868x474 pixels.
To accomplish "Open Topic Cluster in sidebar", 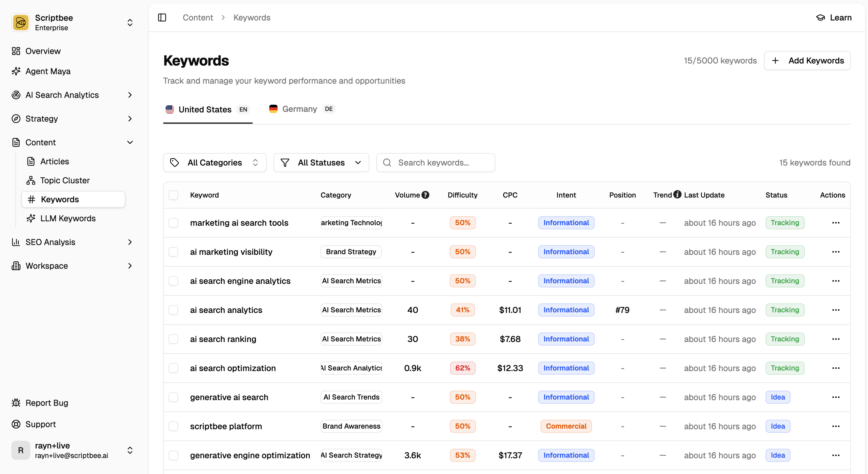I will tap(65, 180).
